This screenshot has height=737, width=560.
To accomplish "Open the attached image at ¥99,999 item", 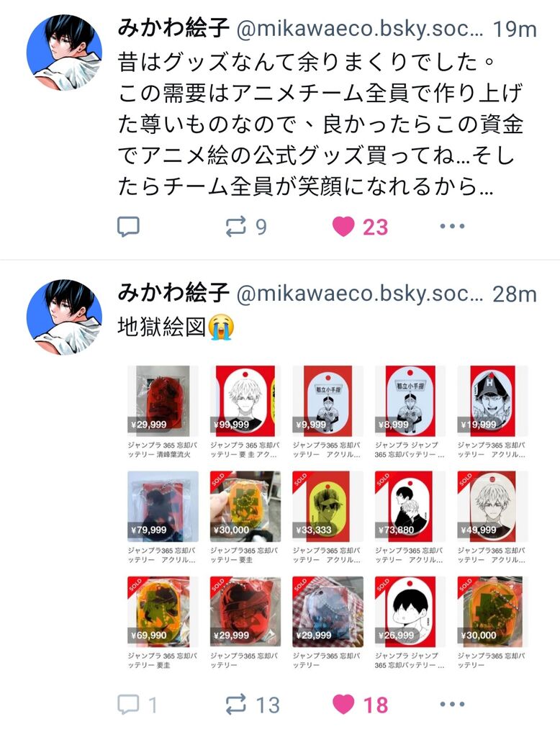I will [x=245, y=400].
